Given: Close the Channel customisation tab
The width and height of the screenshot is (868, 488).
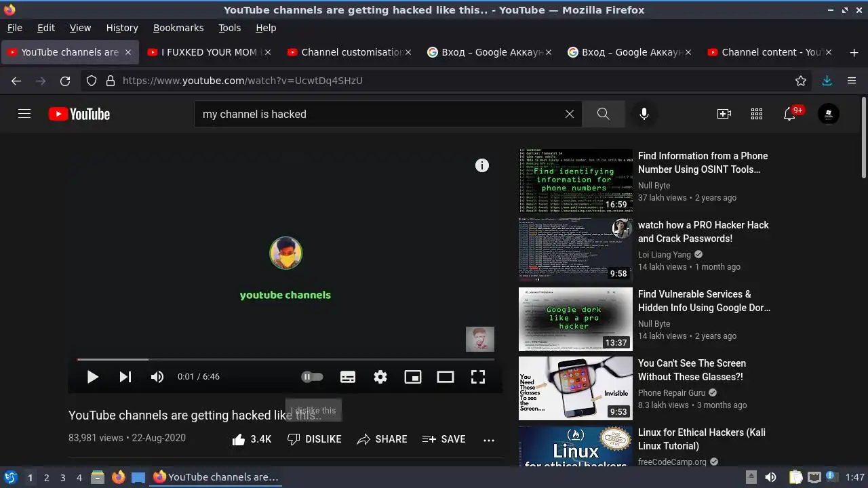Looking at the screenshot, I should (x=408, y=52).
